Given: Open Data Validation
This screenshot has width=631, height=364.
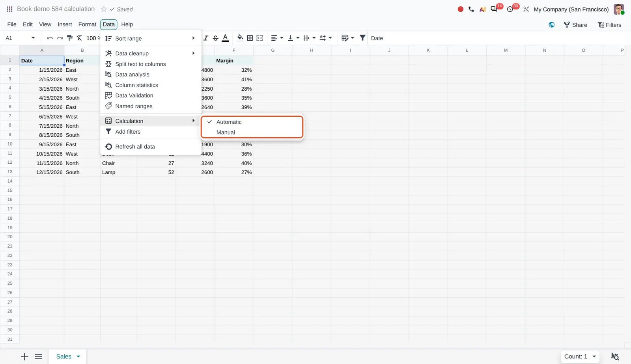Looking at the screenshot, I should (151, 95).
